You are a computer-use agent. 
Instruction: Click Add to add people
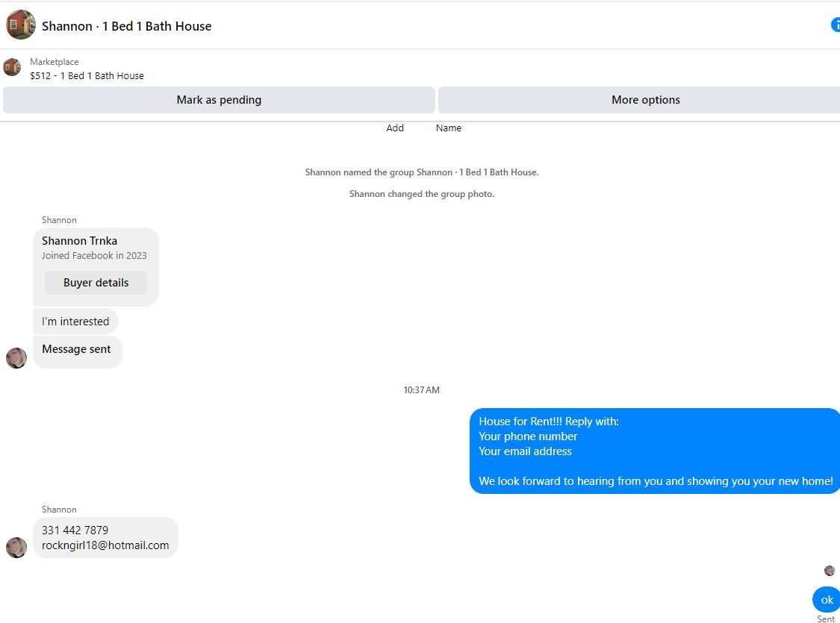coord(395,128)
